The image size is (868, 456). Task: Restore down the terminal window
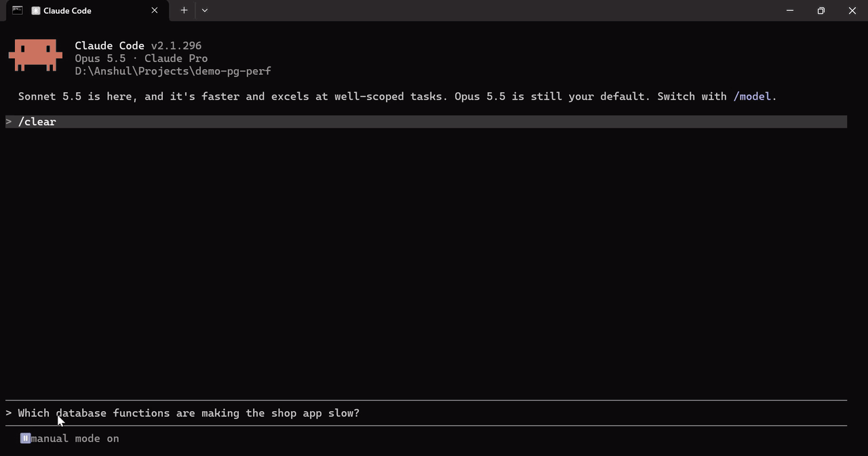pos(821,10)
